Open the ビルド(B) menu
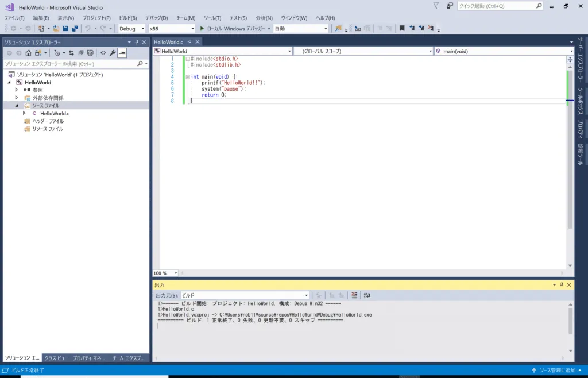The width and height of the screenshot is (588, 378). click(x=128, y=18)
